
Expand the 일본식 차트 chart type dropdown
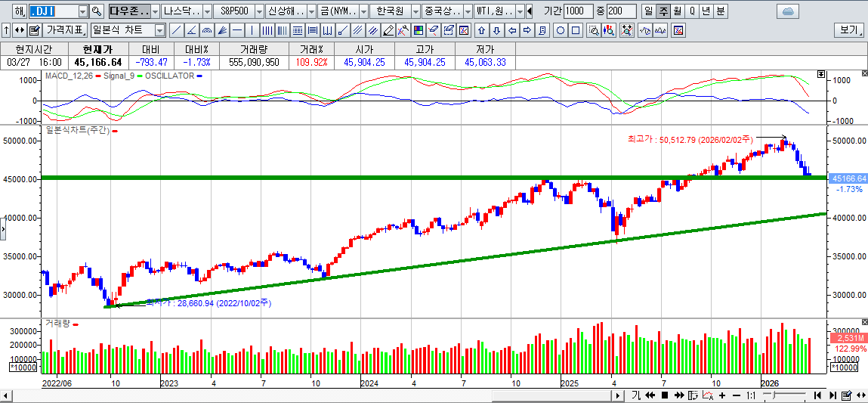click(x=159, y=30)
